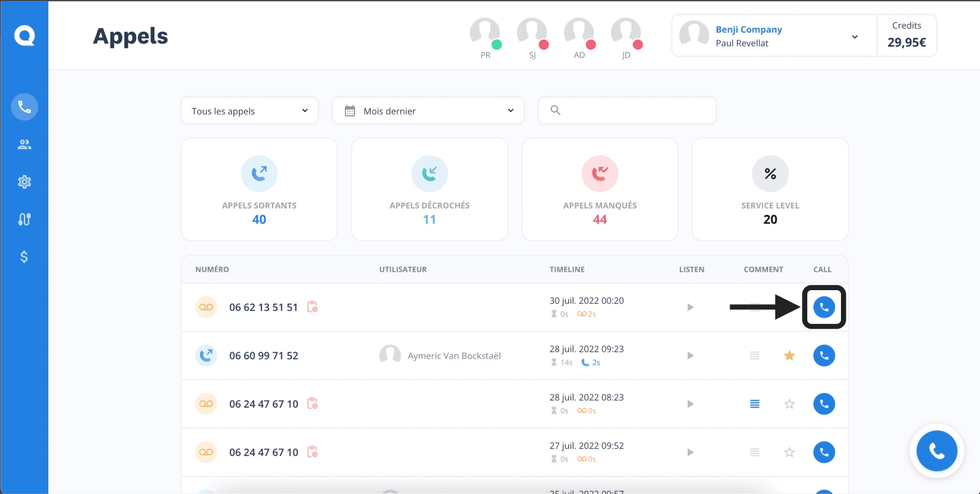Open the billing dollar icon in sidebar

(x=24, y=256)
